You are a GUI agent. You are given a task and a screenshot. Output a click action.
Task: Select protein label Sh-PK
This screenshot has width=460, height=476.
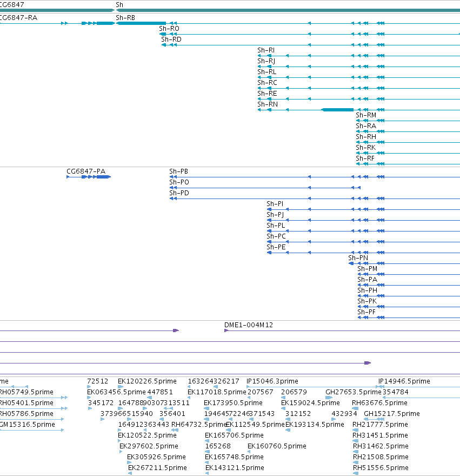367,301
